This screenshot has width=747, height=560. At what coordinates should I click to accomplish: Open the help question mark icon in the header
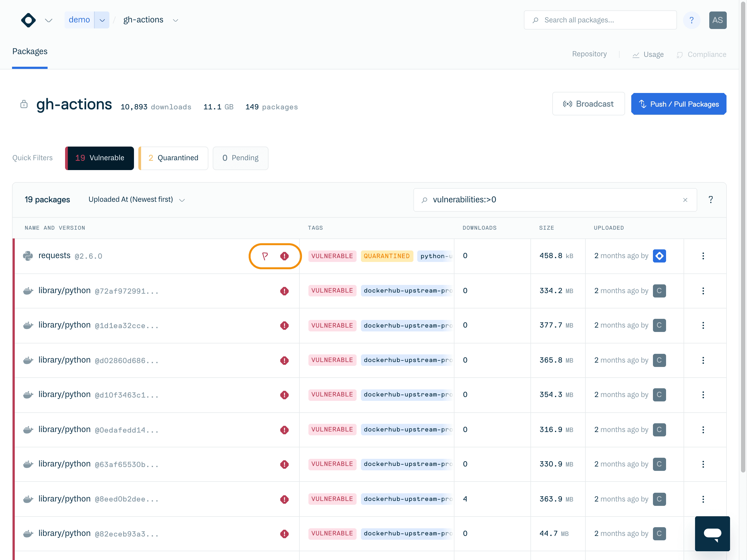coord(691,20)
